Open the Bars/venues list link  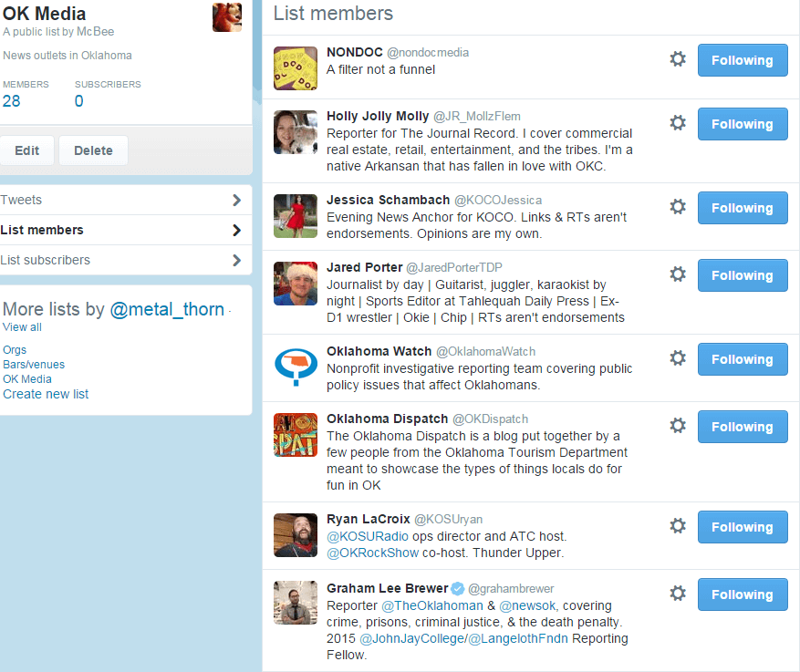click(34, 365)
